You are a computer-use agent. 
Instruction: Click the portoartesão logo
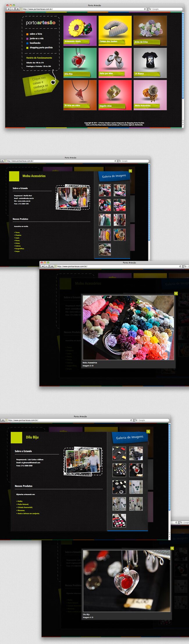coord(41,23)
